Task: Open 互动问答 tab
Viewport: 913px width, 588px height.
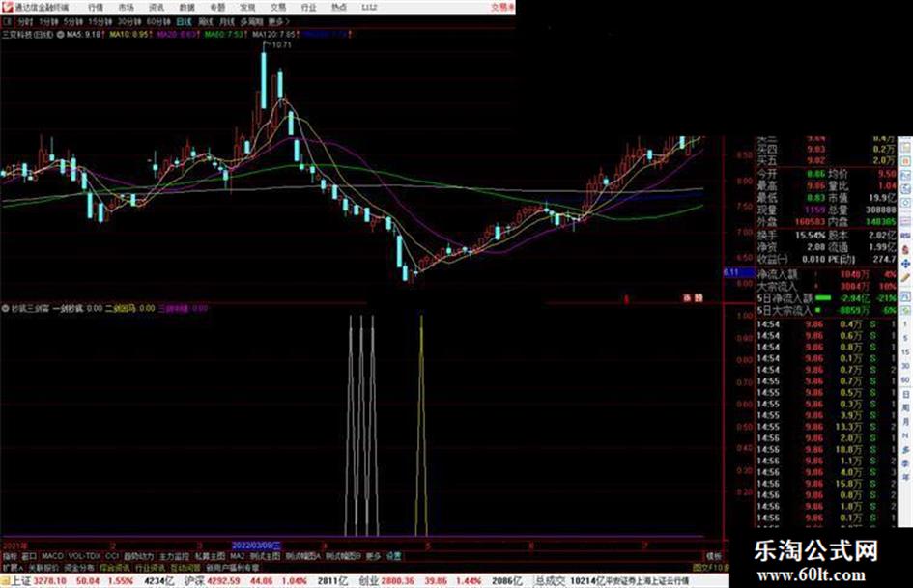Action: [x=185, y=567]
